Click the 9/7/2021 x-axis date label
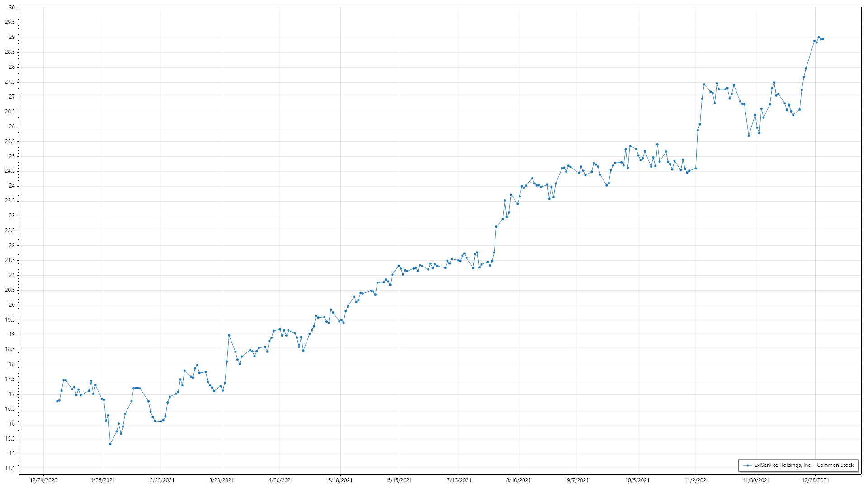The image size is (868, 488). click(578, 480)
